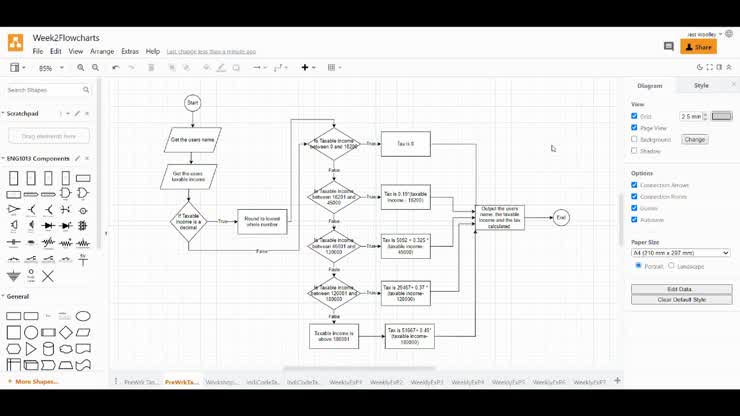Click the draw.io orange logo
Image resolution: width=740 pixels, height=416 pixels.
coord(16,42)
